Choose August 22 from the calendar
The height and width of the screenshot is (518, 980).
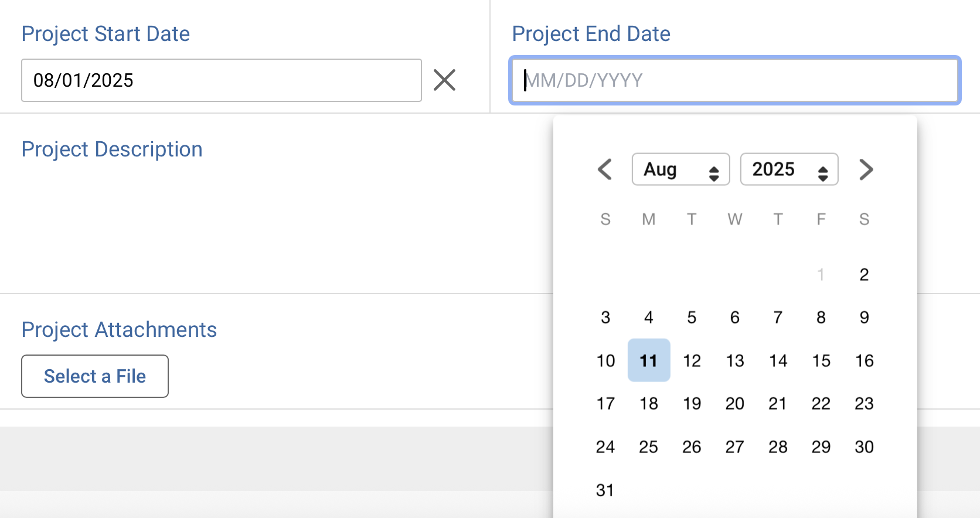pos(821,403)
